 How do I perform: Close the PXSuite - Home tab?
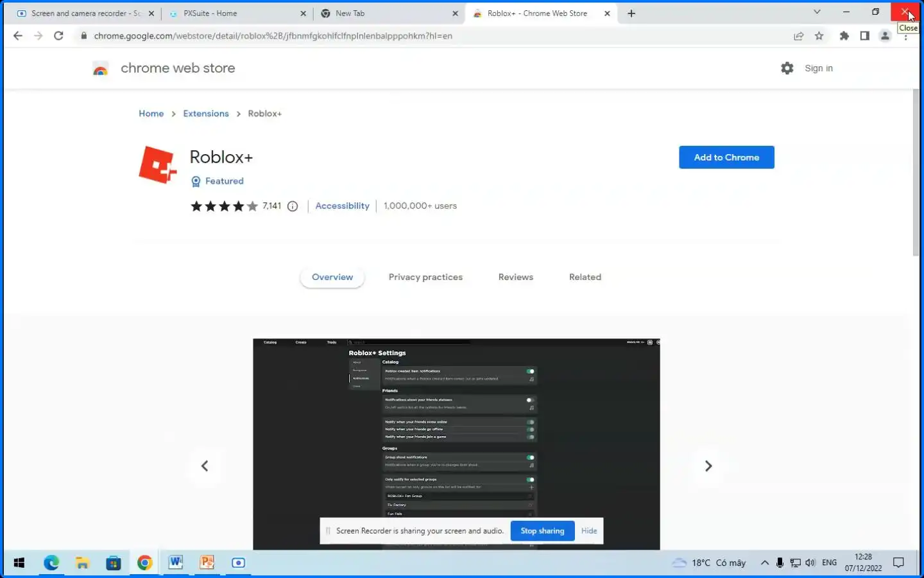coord(304,13)
